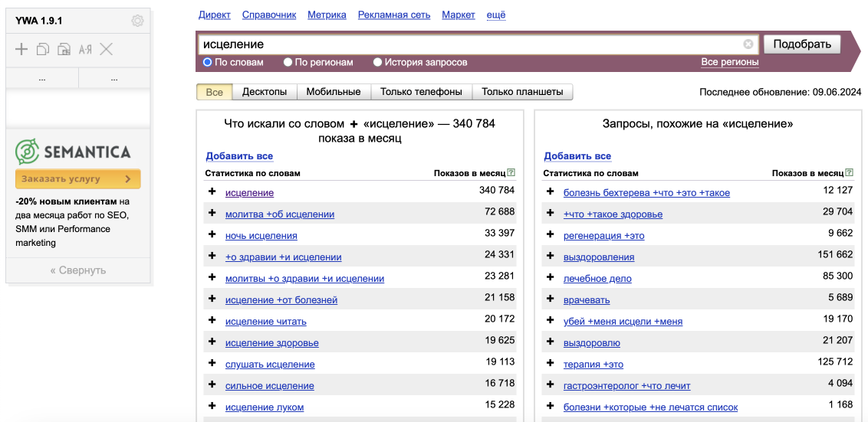Add 'гастроэнтеролог +что лечит' using plus icon
The image size is (868, 422).
[550, 385]
